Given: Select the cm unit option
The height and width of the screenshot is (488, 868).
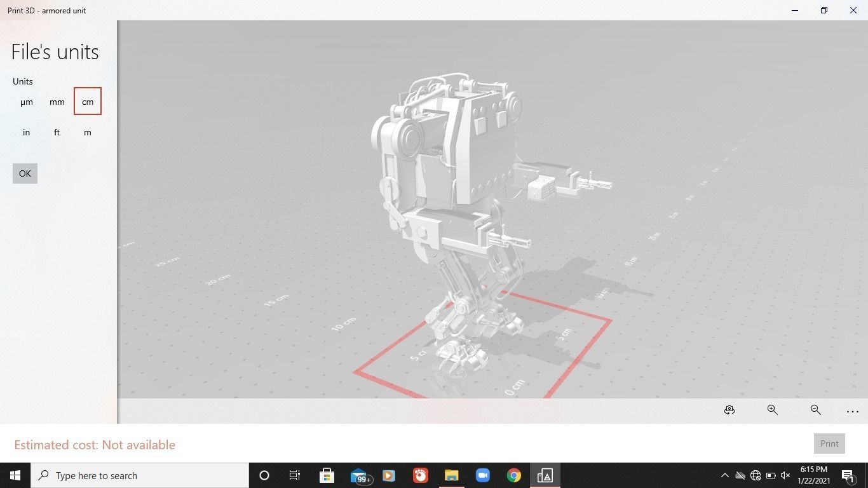Looking at the screenshot, I should 88,102.
